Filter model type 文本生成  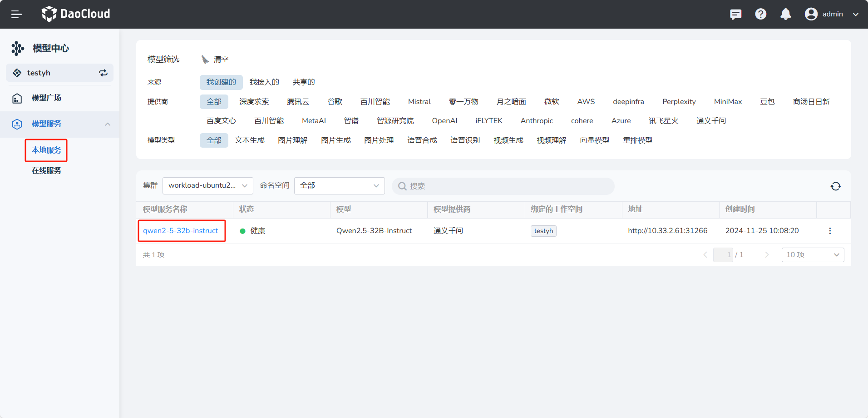[250, 140]
